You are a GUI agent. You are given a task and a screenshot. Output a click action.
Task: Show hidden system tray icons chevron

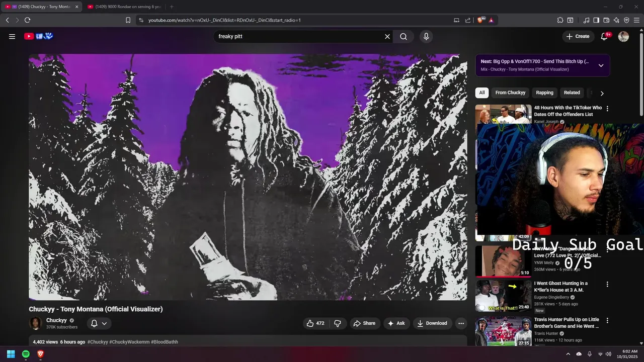click(568, 354)
